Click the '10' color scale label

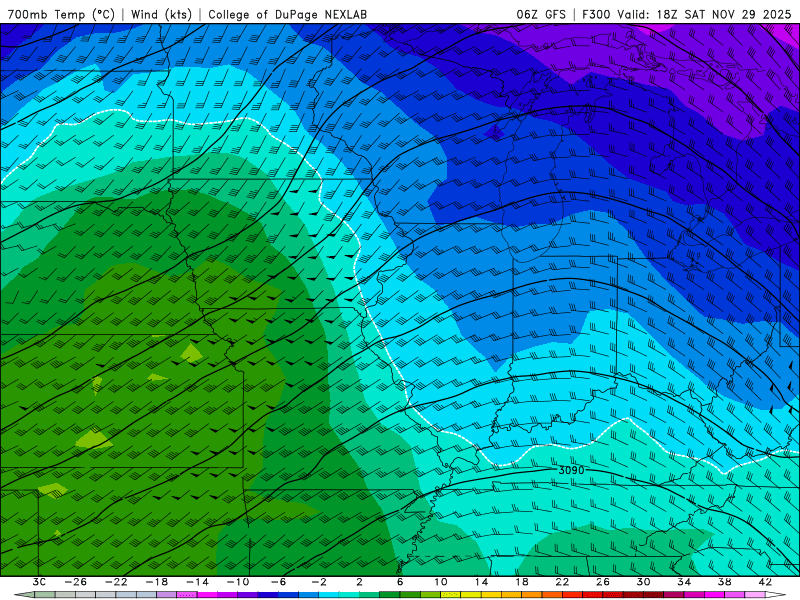point(441,582)
